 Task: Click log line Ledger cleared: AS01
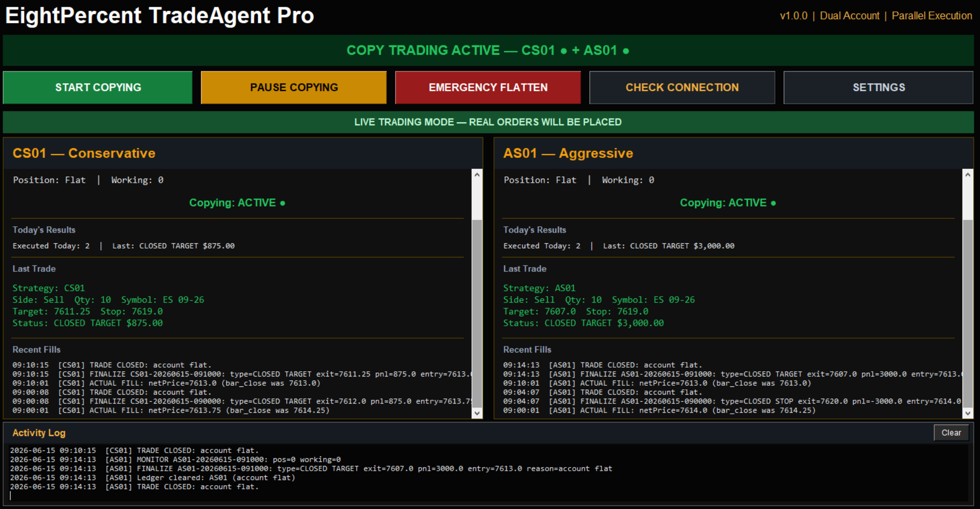point(152,478)
